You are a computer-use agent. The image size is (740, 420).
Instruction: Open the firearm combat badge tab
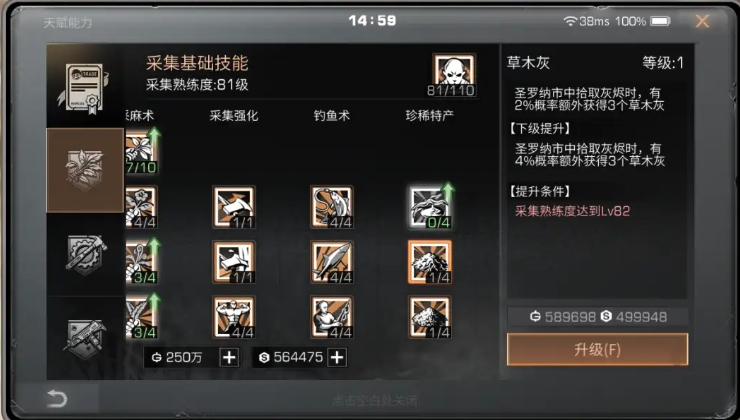coord(85,337)
